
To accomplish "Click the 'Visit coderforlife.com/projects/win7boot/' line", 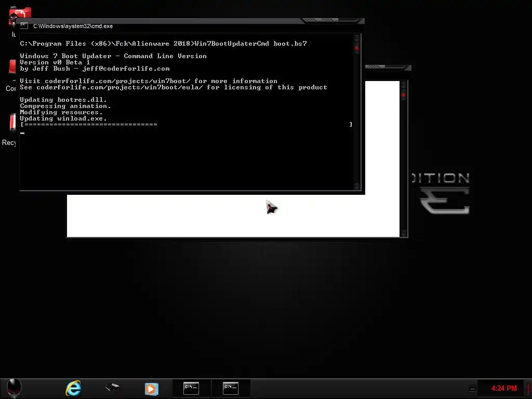I will (x=149, y=81).
